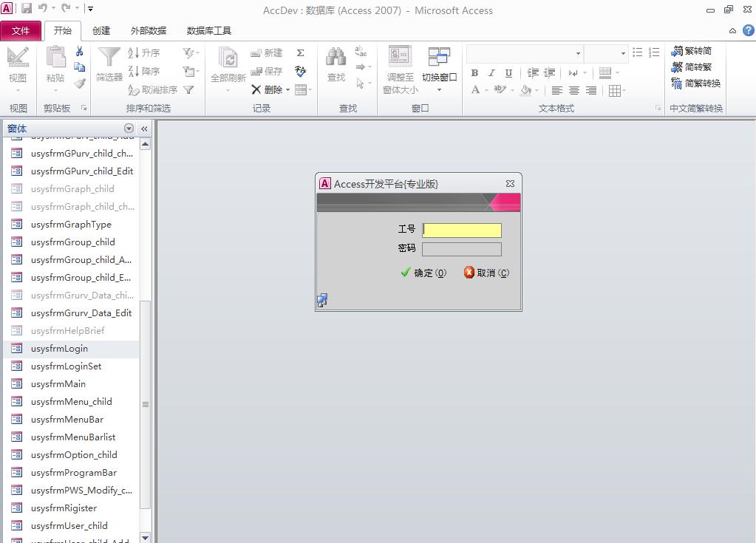756x543 pixels.
Task: Switch to the 数据库工具 tab
Action: tap(208, 31)
